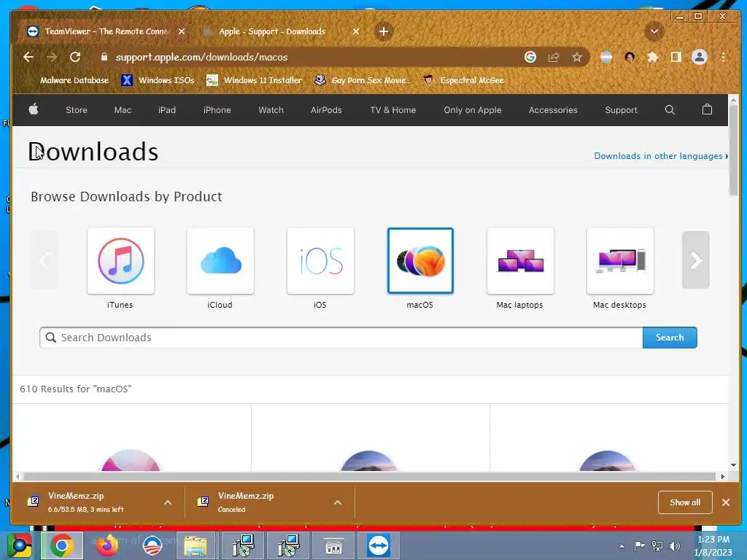Open Firefox from the taskbar
The width and height of the screenshot is (747, 560).
[107, 545]
